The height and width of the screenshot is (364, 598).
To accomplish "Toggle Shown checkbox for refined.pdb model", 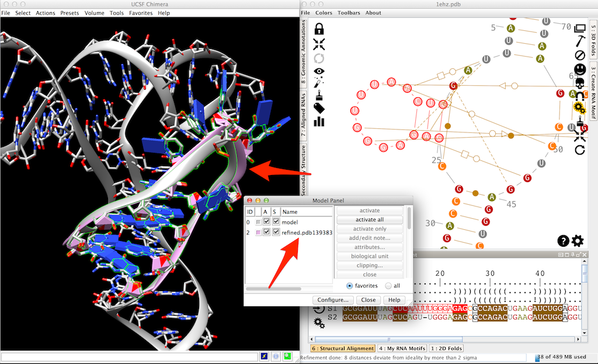I will pyautogui.click(x=276, y=233).
